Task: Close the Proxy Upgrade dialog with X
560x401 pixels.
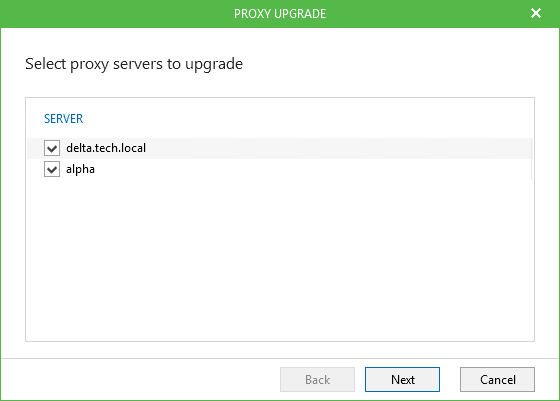Action: pos(536,13)
